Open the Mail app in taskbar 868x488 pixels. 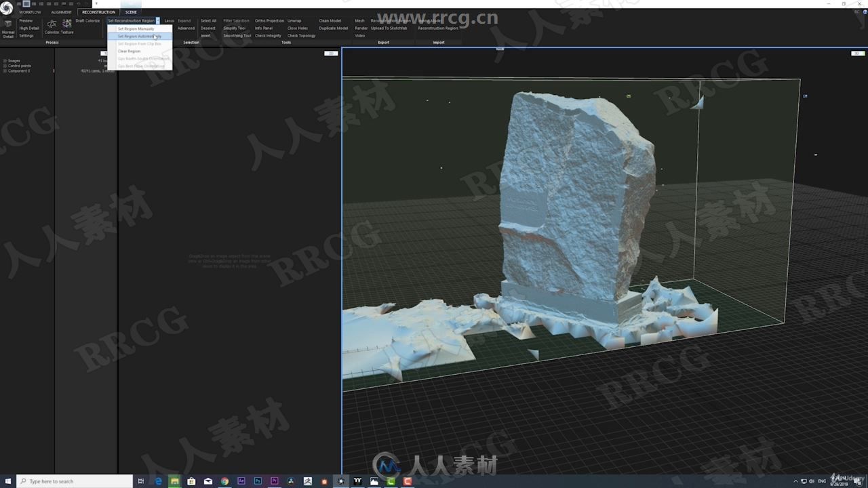(x=208, y=481)
